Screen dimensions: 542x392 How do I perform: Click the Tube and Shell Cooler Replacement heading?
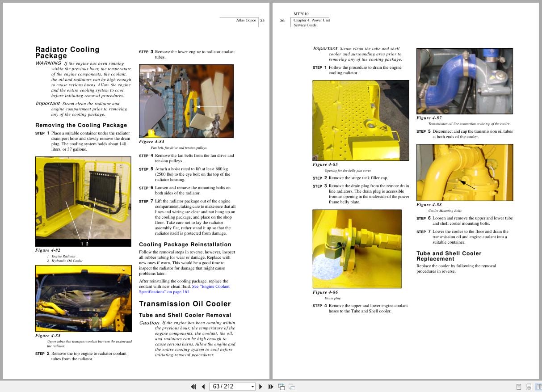tap(449, 256)
